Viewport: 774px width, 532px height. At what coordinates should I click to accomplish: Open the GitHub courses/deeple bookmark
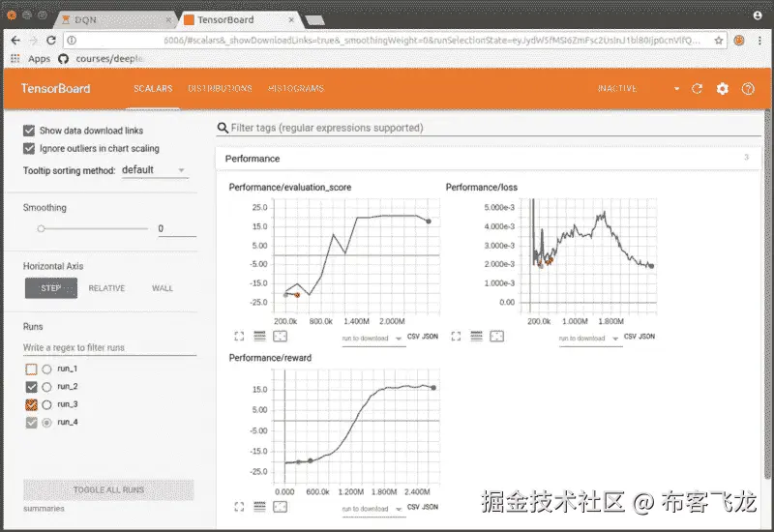click(101, 59)
